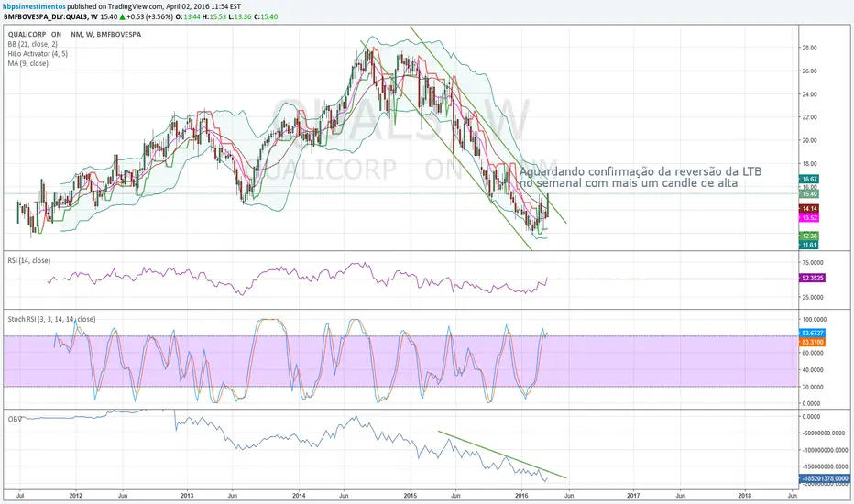This screenshot has height=504, width=854.
Task: Select the BB (21, close, 2) indicator label
Action: (x=33, y=44)
